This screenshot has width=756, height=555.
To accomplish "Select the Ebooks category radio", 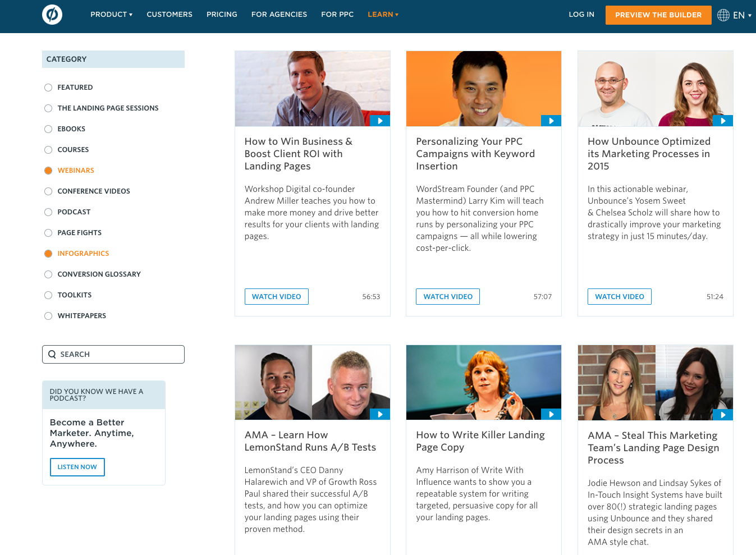I will pyautogui.click(x=48, y=129).
